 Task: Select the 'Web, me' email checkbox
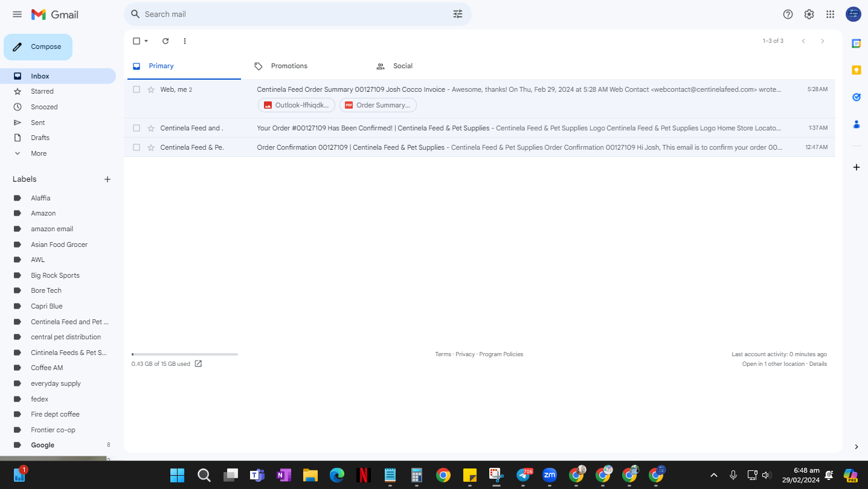(x=137, y=89)
